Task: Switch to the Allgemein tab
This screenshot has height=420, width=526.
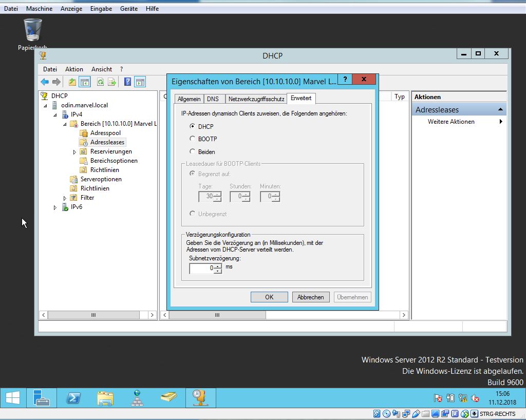Action: pyautogui.click(x=189, y=99)
